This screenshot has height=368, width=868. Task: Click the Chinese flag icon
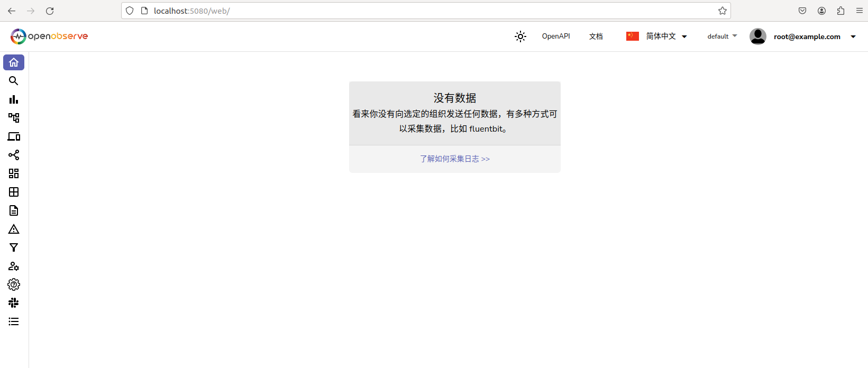pyautogui.click(x=633, y=36)
